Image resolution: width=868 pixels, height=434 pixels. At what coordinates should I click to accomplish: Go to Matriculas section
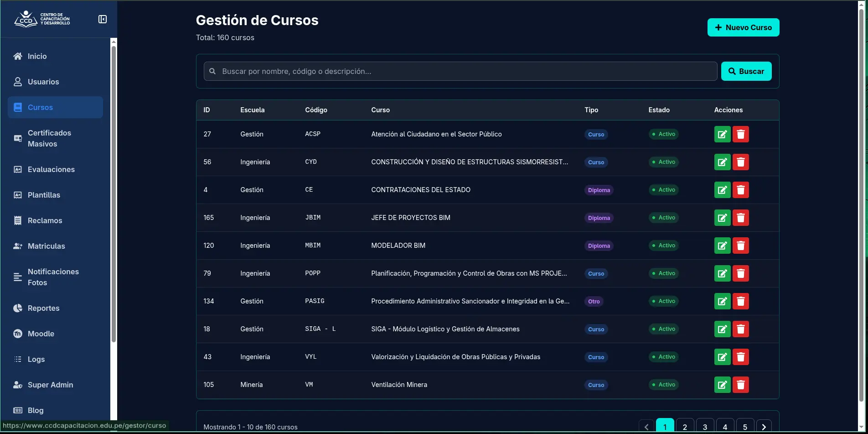tap(55, 246)
